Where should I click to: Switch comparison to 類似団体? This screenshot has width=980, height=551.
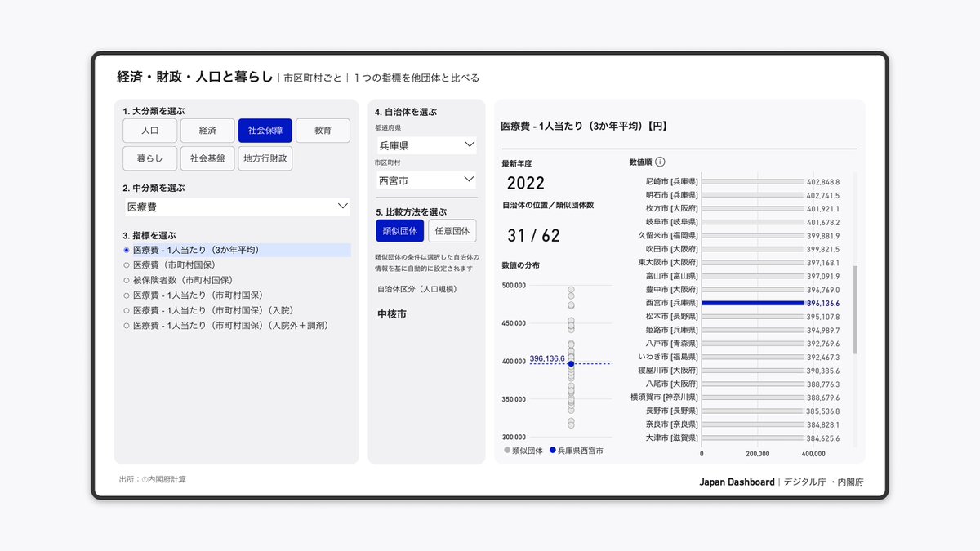(400, 231)
